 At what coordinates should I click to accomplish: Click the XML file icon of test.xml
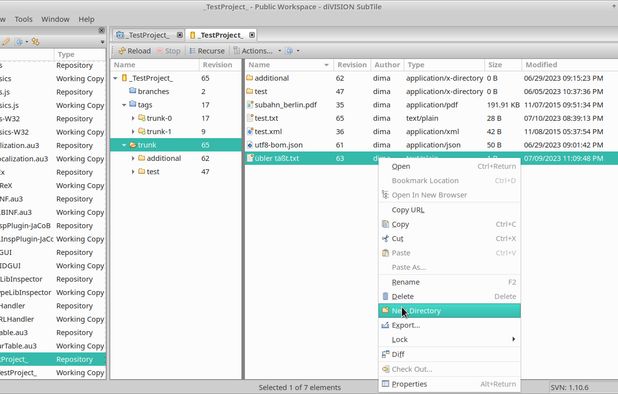pyautogui.click(x=250, y=132)
